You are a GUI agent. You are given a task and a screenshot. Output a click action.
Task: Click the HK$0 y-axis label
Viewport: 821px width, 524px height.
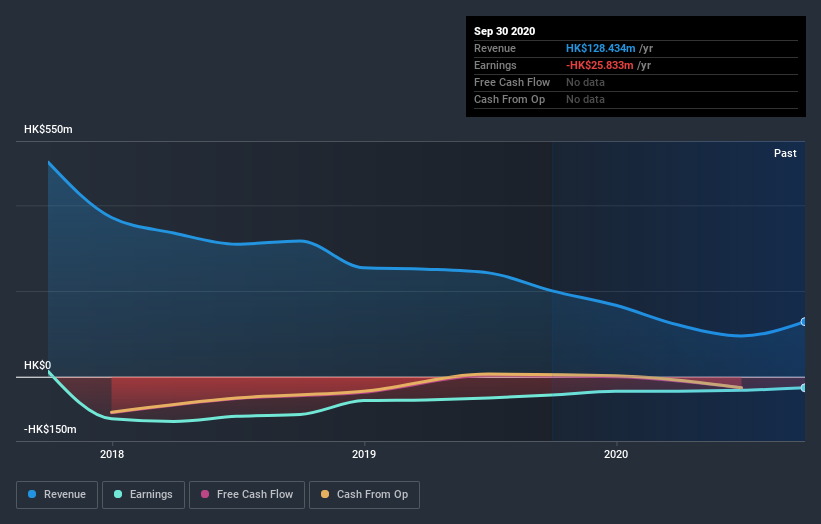[x=38, y=365]
